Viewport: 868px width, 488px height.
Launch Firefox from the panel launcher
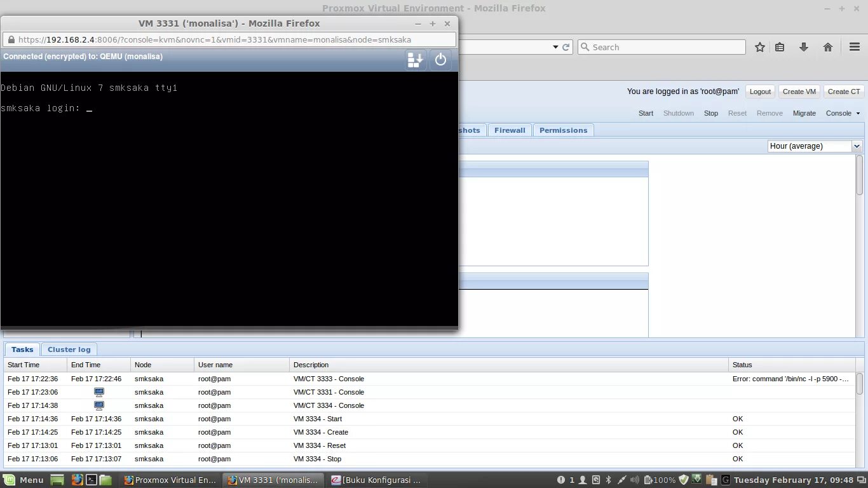click(77, 480)
